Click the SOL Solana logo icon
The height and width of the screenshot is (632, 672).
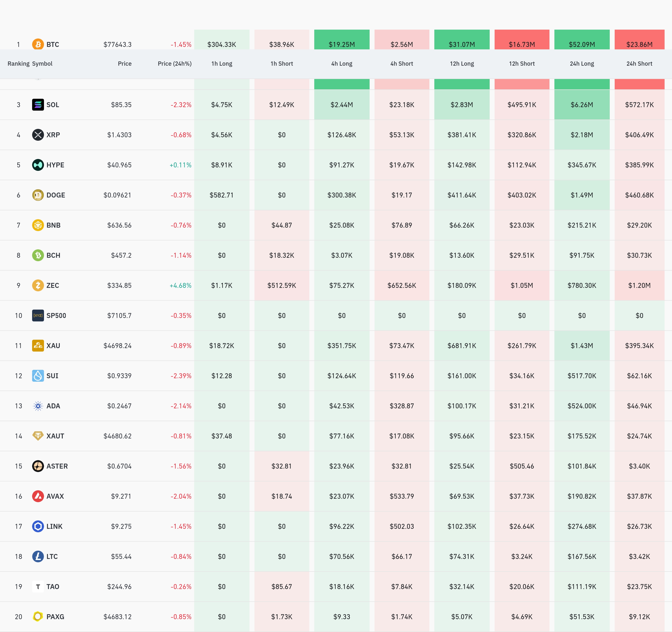click(x=38, y=105)
